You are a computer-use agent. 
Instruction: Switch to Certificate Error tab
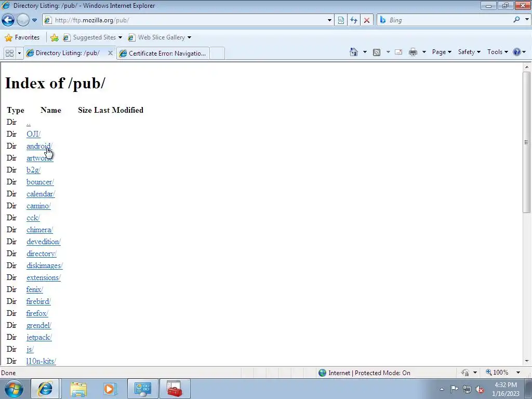(163, 54)
